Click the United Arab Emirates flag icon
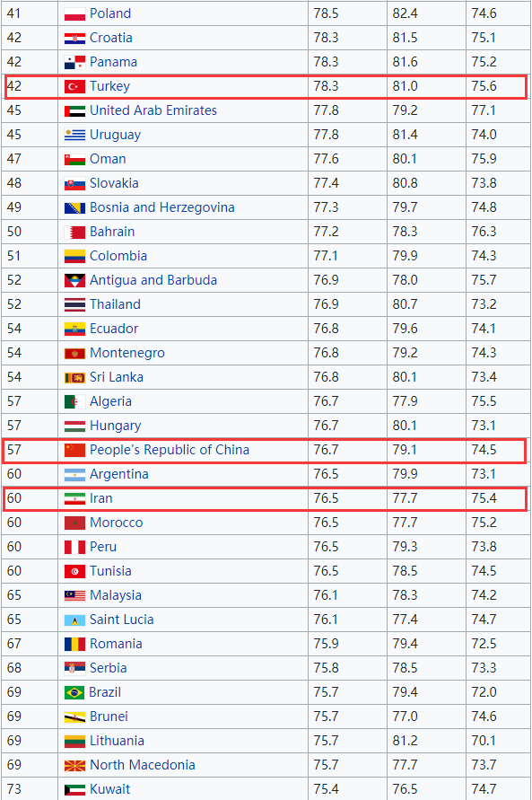Image resolution: width=532 pixels, height=800 pixels. point(74,110)
